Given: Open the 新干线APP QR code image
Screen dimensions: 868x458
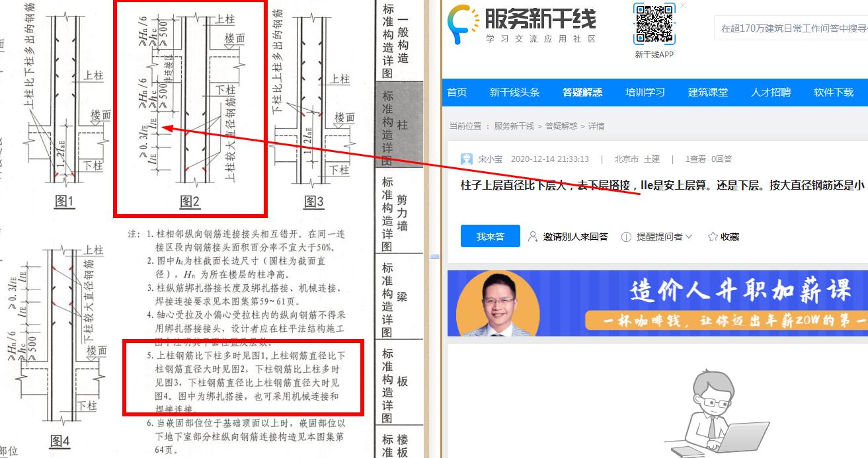Looking at the screenshot, I should coord(654,24).
